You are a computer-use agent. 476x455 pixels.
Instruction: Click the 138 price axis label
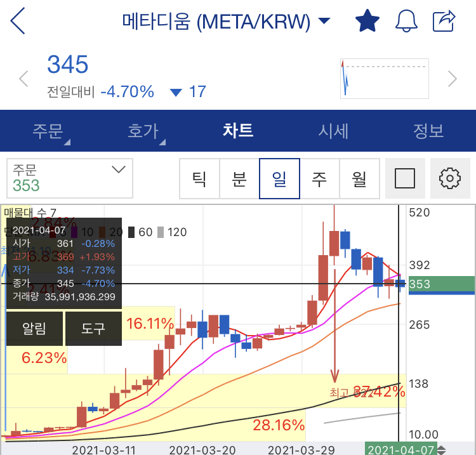point(419,384)
